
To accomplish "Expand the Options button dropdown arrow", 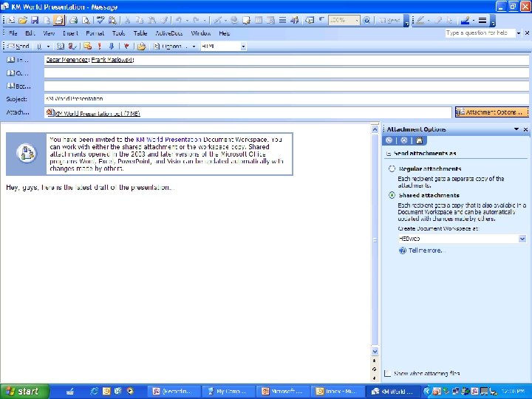I will (x=194, y=47).
